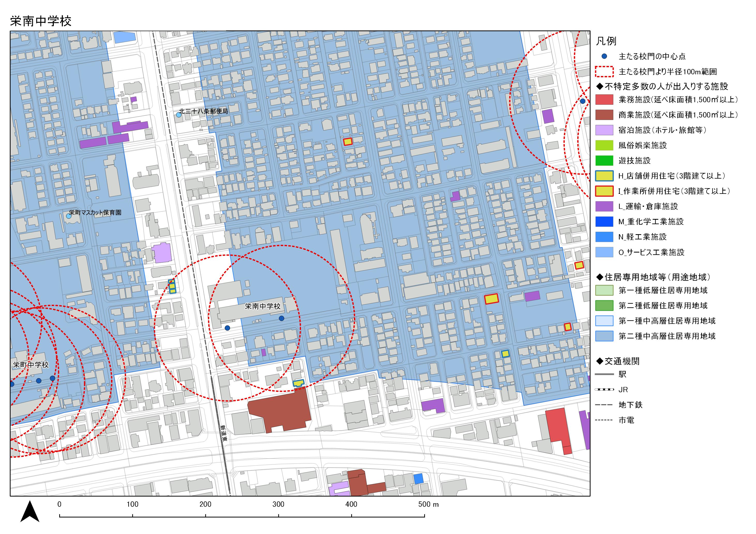Click the lavender lodging building west of the subway line
This screenshot has height=534, width=756.
(x=162, y=253)
